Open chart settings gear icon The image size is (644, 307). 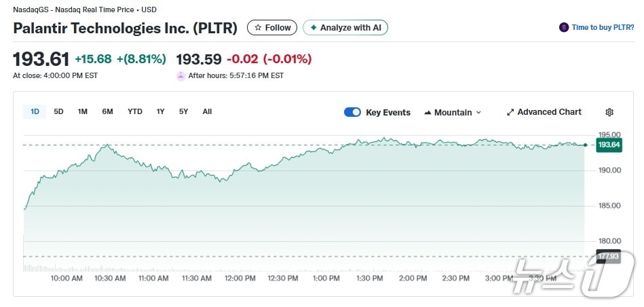click(x=609, y=112)
